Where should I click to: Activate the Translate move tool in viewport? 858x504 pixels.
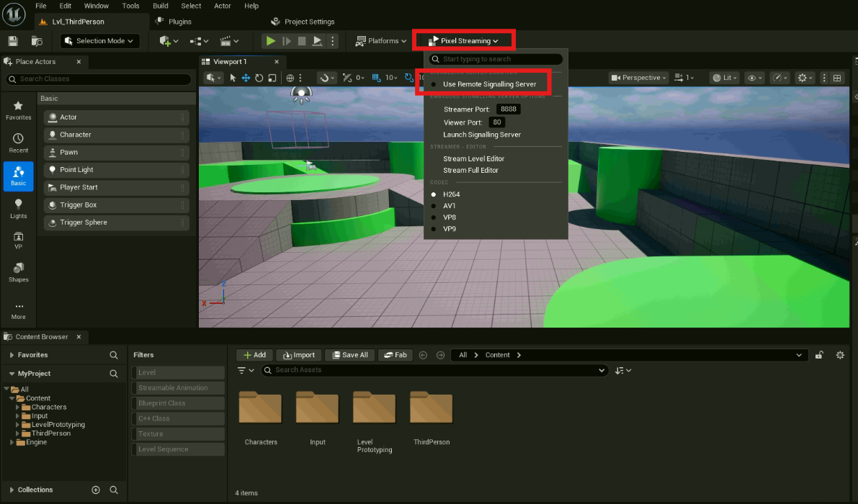click(x=246, y=78)
